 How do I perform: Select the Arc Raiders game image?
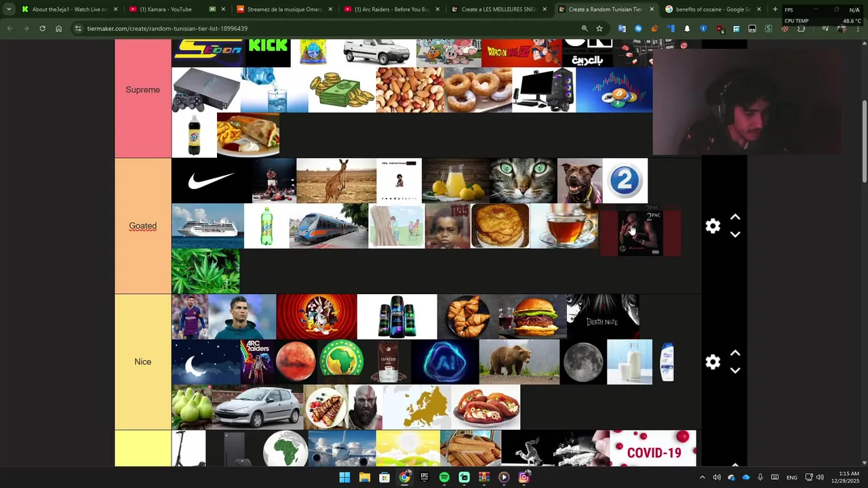[258, 362]
